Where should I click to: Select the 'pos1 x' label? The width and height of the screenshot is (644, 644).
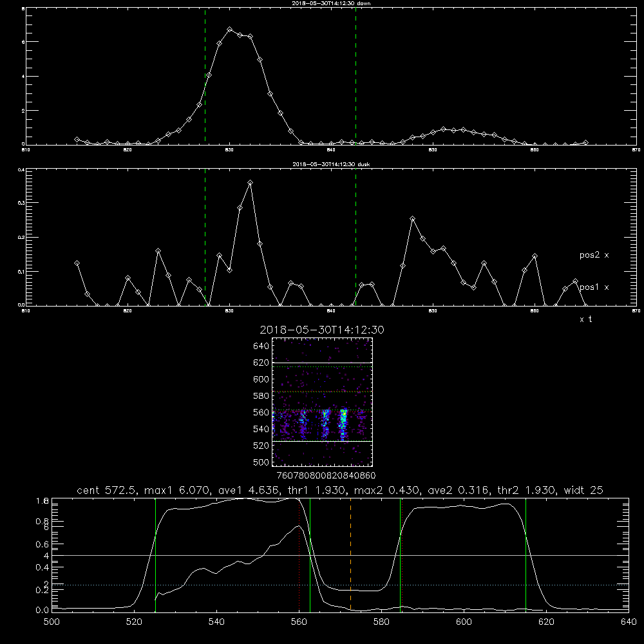(594, 287)
